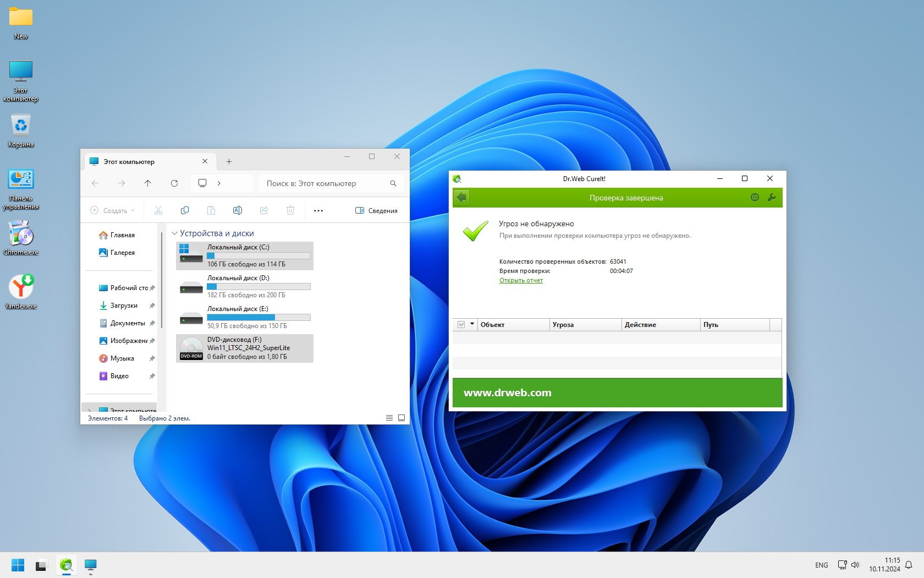This screenshot has width=924, height=578.
Task: Sort threats table by Объект column
Action: [x=513, y=325]
